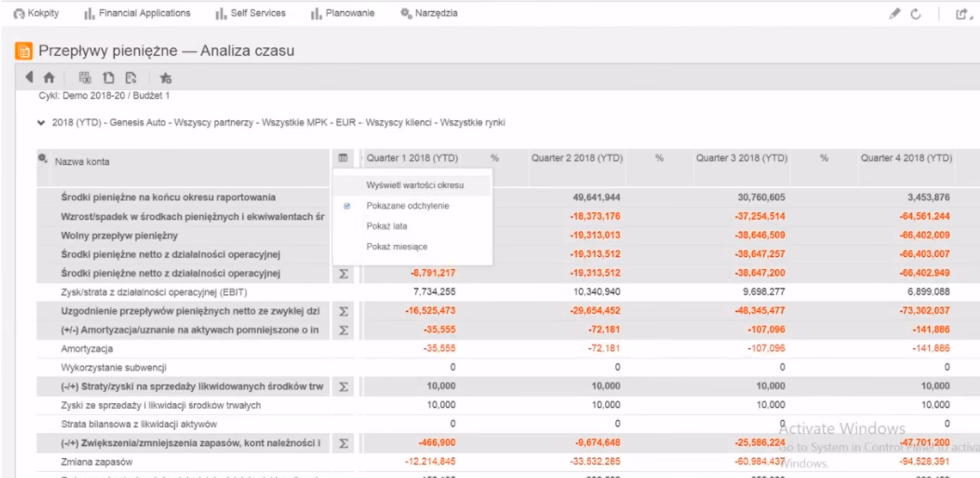Expand sigma for Straty/zyski na sprzedaży row
This screenshot has height=478, width=980.
343,387
